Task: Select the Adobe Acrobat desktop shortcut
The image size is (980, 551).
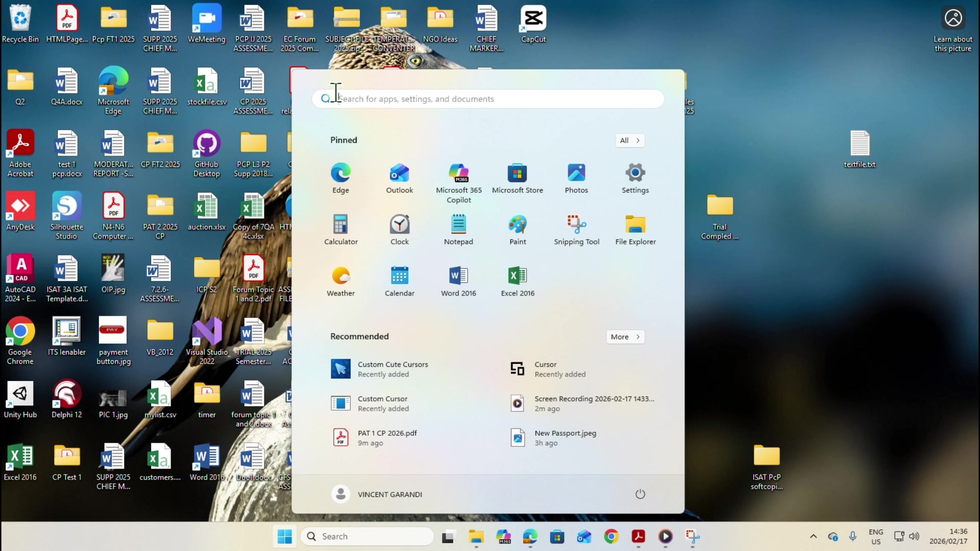Action: (x=20, y=154)
